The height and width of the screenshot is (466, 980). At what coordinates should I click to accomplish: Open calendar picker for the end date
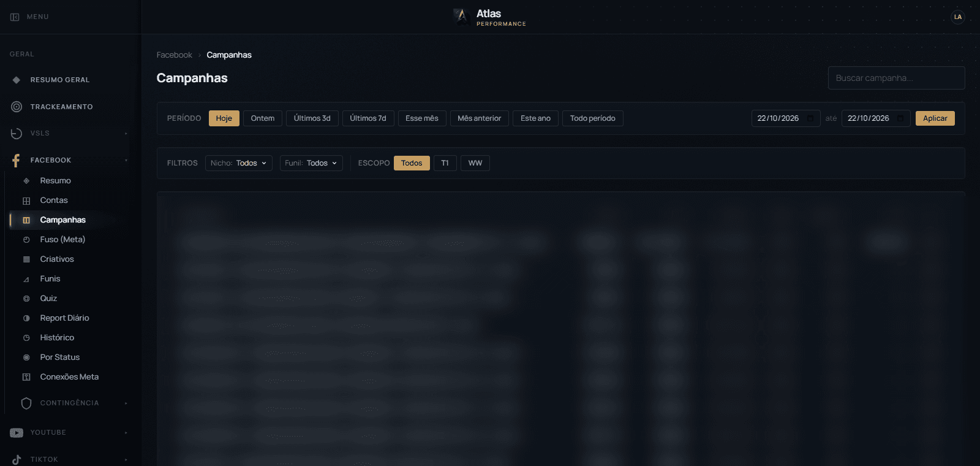click(x=900, y=118)
